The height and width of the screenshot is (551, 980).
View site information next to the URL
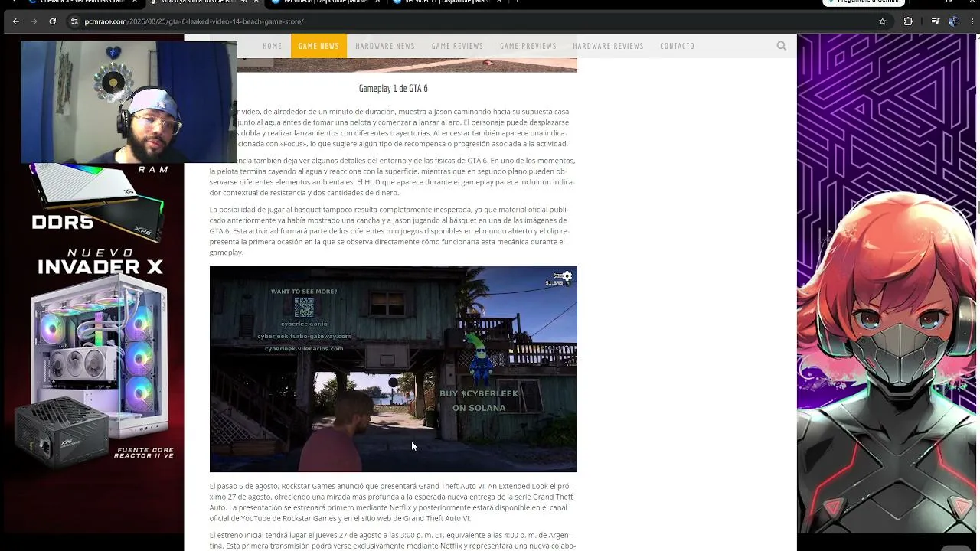tap(74, 21)
